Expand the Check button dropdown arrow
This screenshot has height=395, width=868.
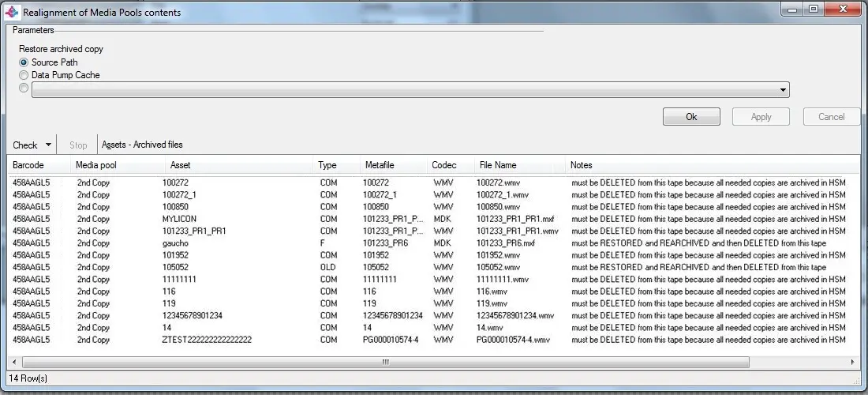pyautogui.click(x=48, y=145)
